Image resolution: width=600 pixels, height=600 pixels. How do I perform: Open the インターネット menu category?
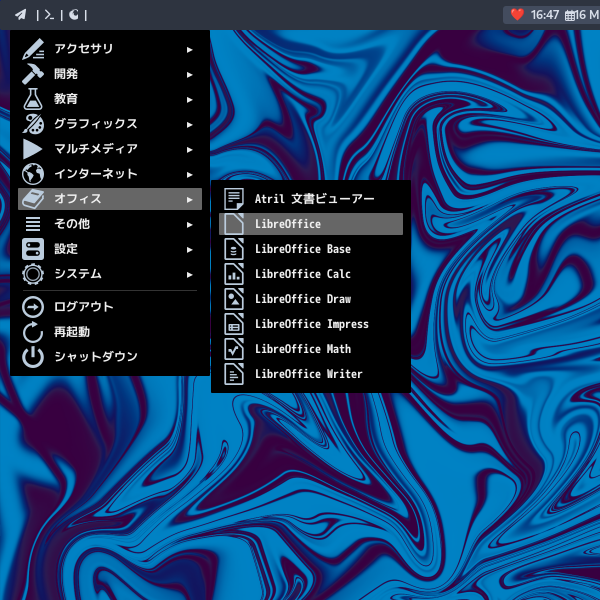[95, 174]
